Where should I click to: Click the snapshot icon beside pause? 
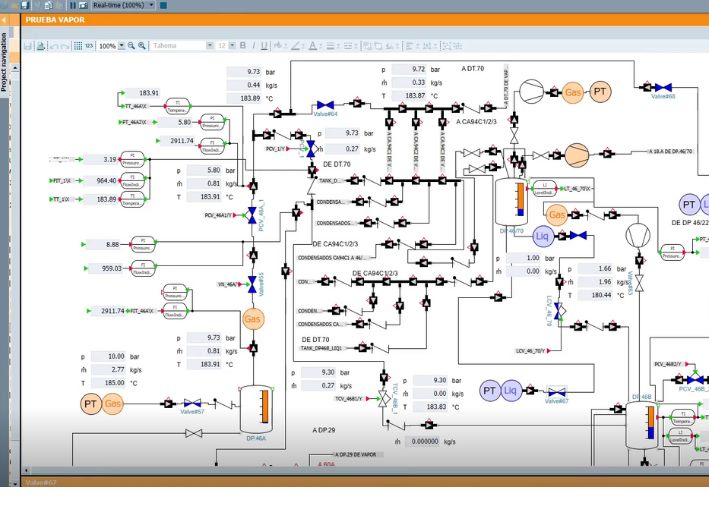click(x=83, y=5)
